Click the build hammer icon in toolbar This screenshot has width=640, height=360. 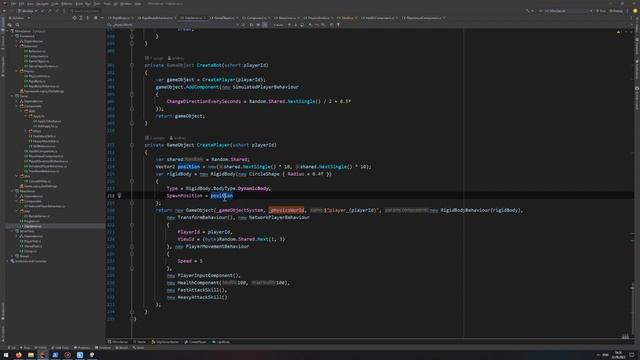click(528, 11)
